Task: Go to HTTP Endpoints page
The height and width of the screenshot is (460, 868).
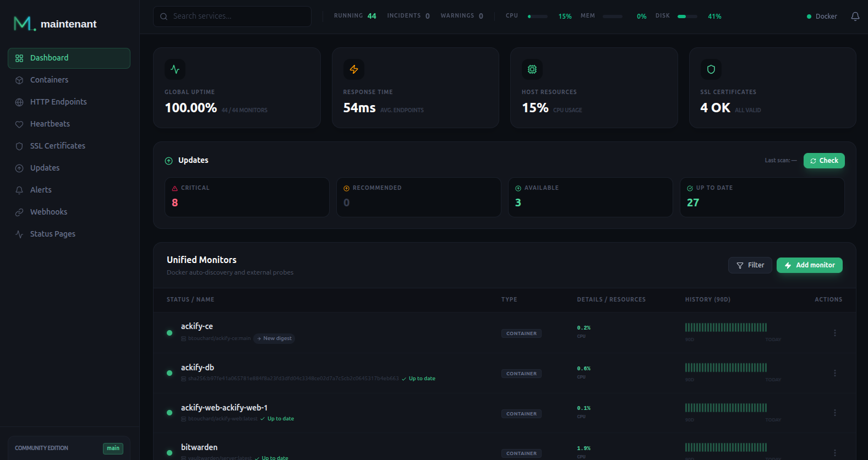Action: (x=58, y=102)
